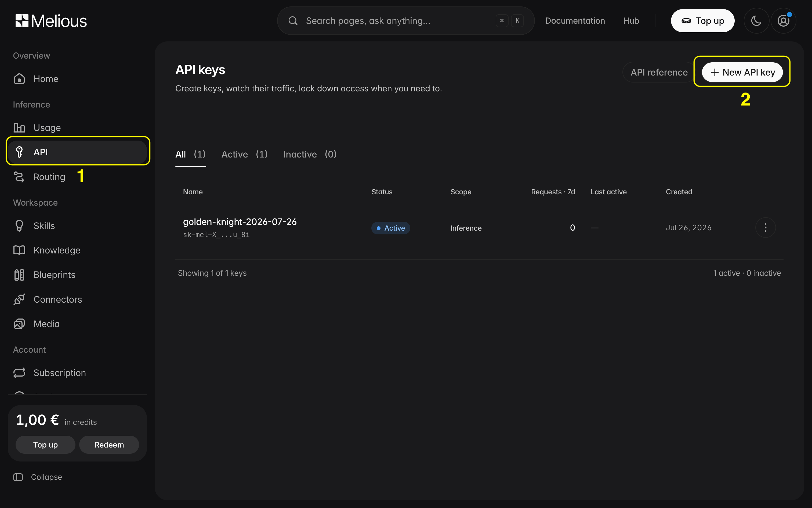
Task: Open Skills in the sidebar
Action: (x=77, y=226)
